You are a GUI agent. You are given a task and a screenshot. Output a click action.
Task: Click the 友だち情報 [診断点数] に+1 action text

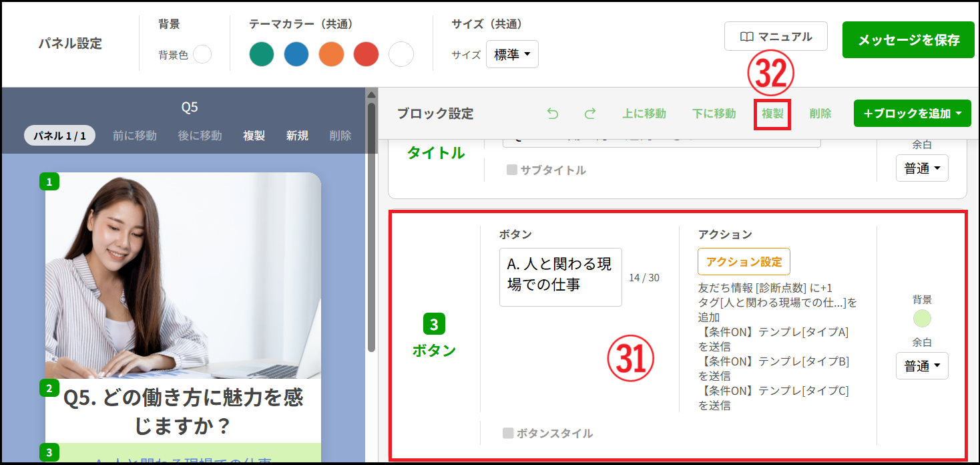[765, 288]
